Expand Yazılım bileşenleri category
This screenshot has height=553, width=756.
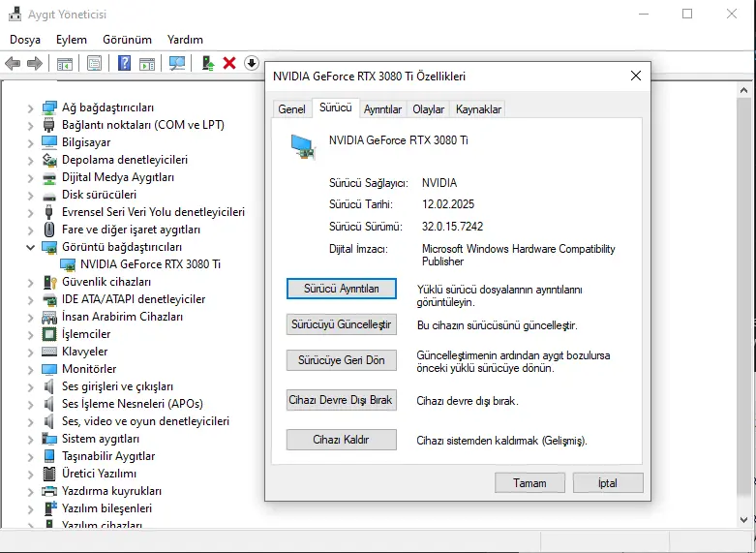pos(30,509)
